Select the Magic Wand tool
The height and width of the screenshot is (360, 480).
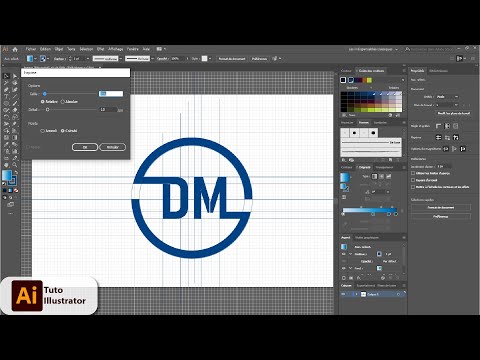[6, 83]
